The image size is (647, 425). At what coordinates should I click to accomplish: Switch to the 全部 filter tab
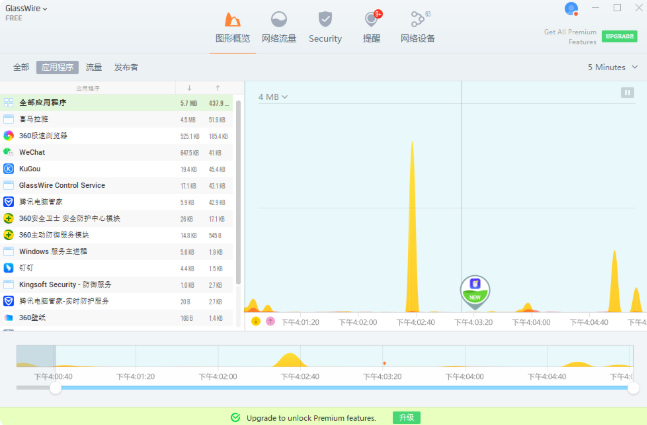pyautogui.click(x=21, y=67)
